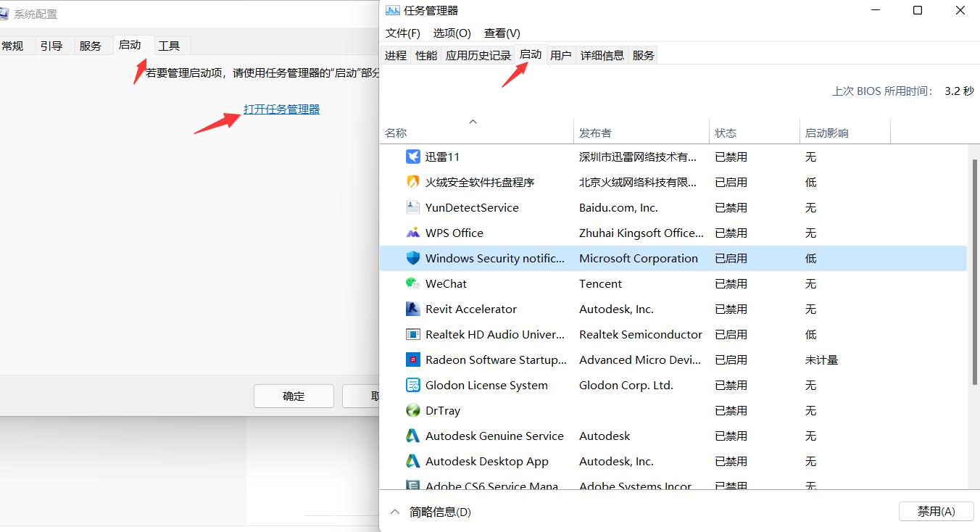The image size is (980, 532).
Task: Open the 查看(V) menu in Task Manager
Action: tap(502, 33)
